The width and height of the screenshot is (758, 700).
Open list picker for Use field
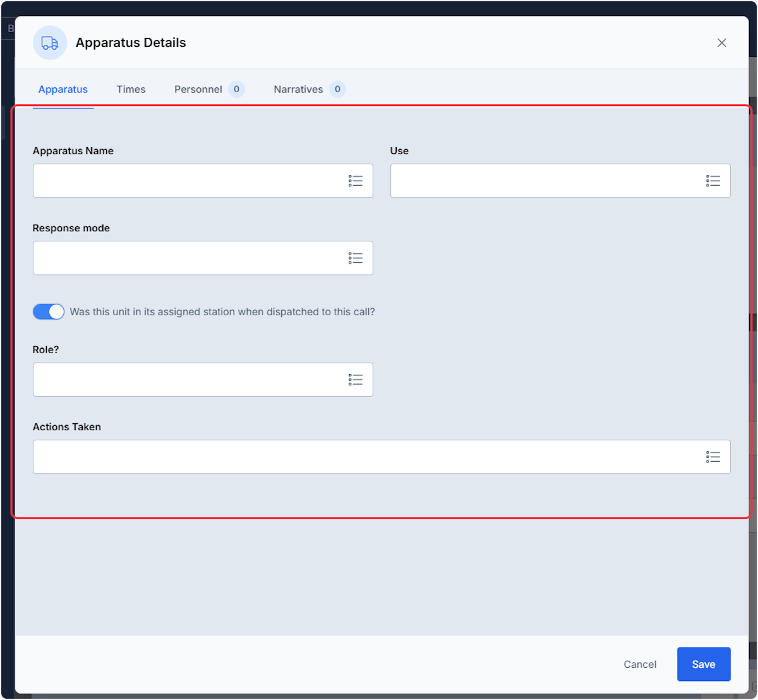[x=713, y=181]
